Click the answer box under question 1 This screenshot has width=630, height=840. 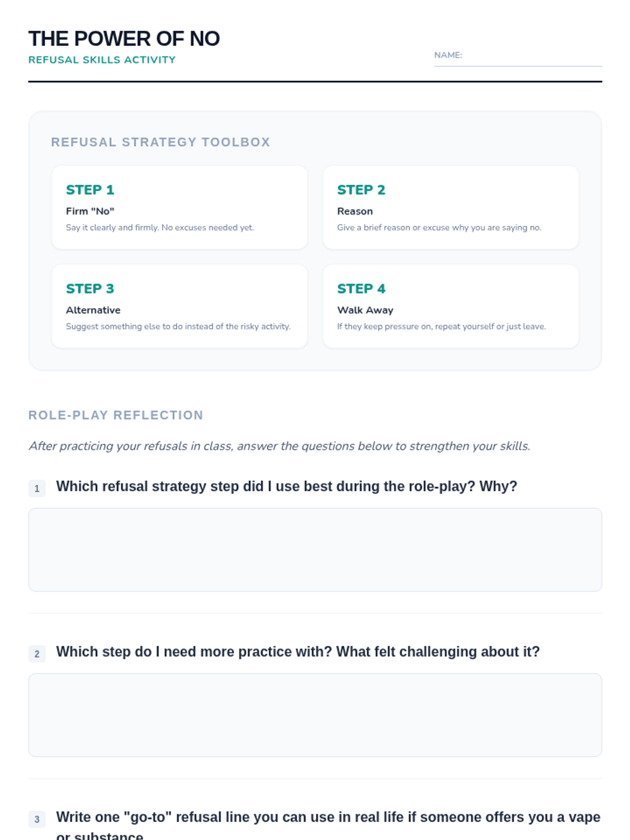[x=315, y=549]
